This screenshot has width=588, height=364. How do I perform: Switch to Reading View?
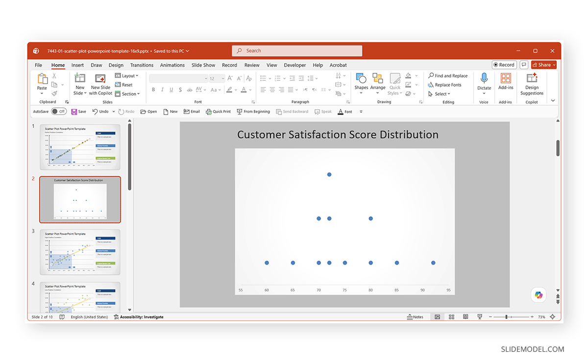point(465,317)
